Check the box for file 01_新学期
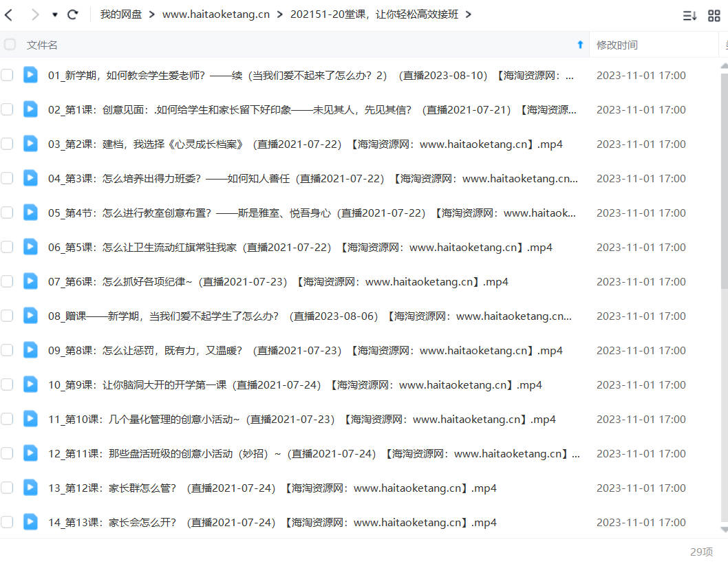 [x=7, y=75]
